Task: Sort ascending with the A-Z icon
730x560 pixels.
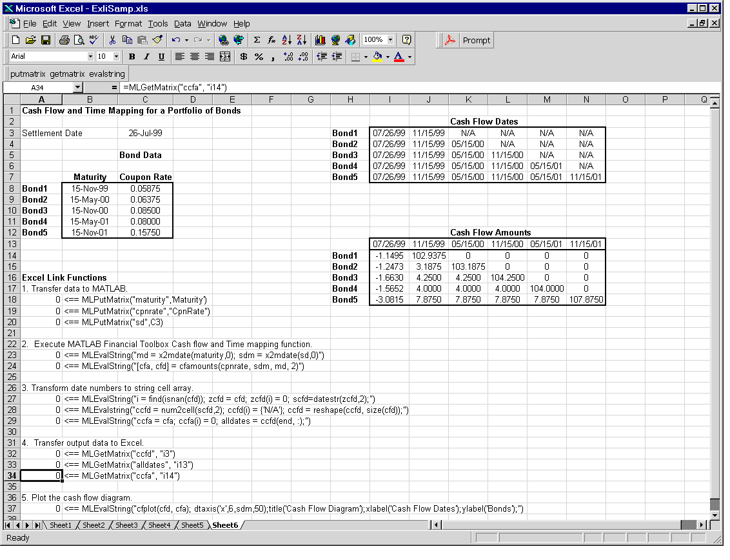Action: click(287, 40)
